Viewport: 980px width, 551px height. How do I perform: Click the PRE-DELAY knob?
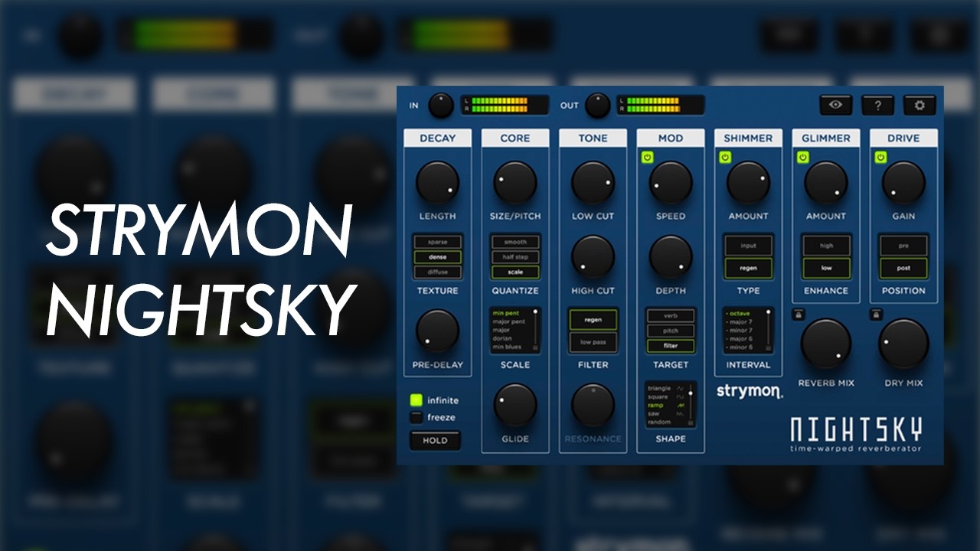point(437,331)
